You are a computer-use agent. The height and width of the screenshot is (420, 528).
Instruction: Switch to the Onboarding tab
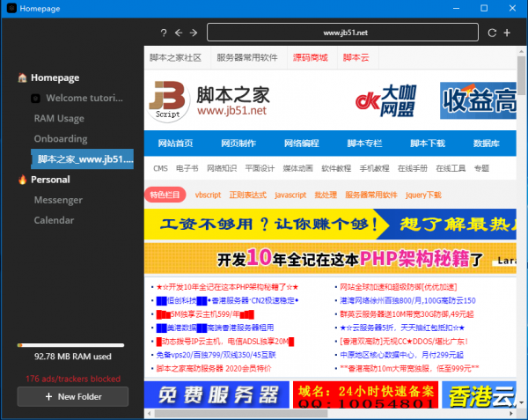tap(60, 139)
